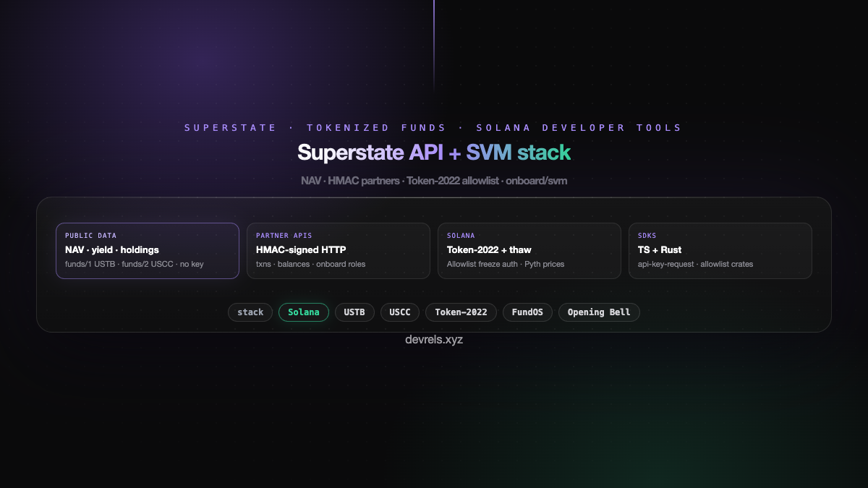Viewport: 868px width, 488px height.
Task: Select the green Solana tag pill
Action: point(304,312)
